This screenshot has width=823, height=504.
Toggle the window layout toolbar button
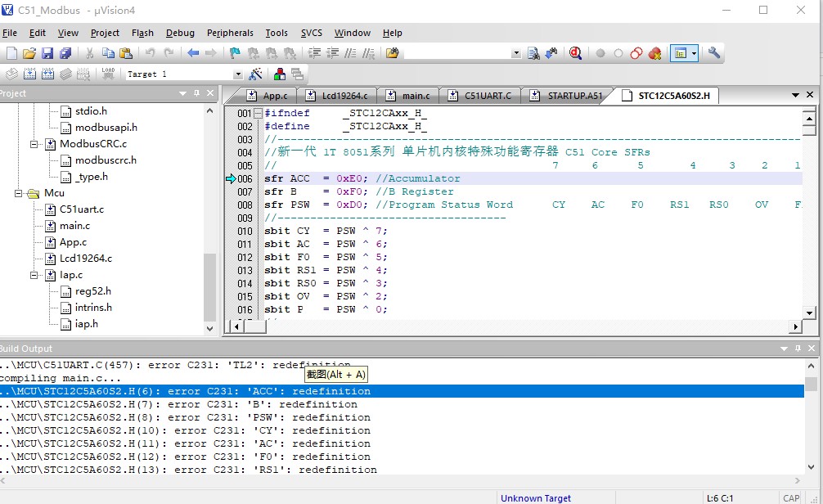tap(680, 53)
